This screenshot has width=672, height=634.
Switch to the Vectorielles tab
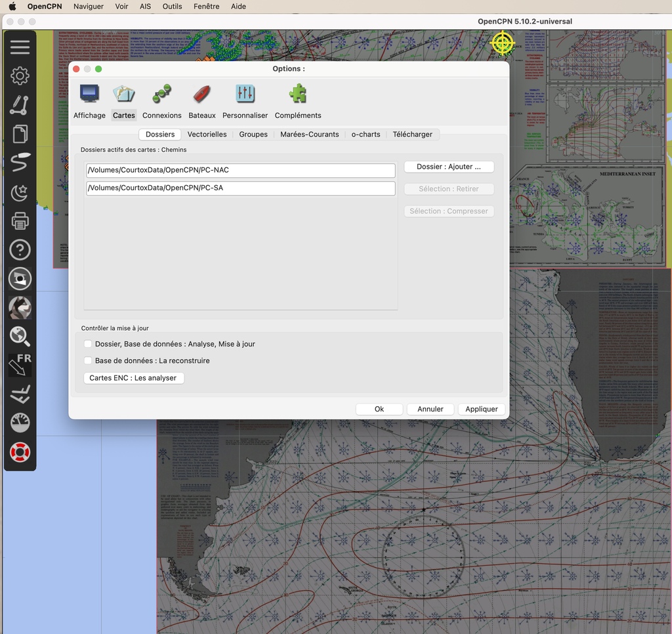[207, 134]
